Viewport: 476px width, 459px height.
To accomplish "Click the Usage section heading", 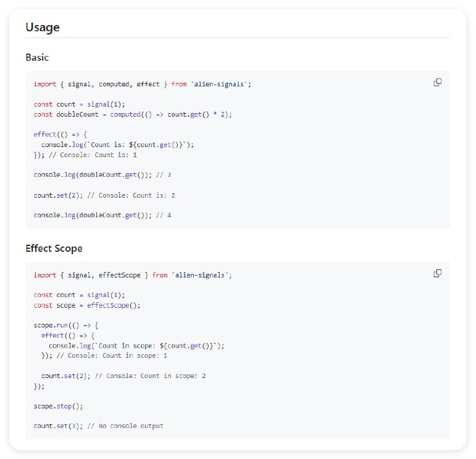I will pos(42,27).
